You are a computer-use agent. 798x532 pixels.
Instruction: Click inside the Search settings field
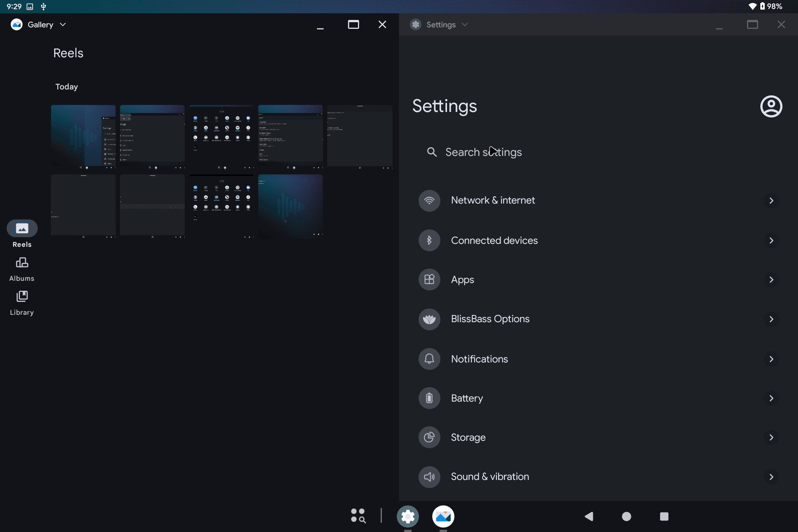[484, 152]
